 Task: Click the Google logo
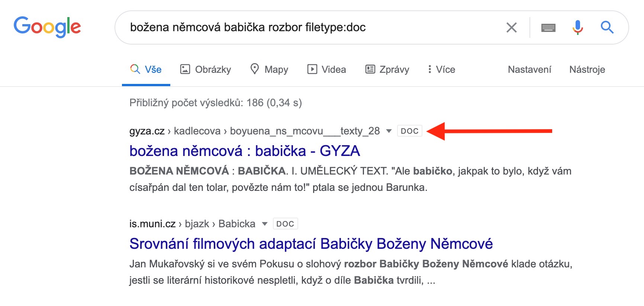[47, 27]
